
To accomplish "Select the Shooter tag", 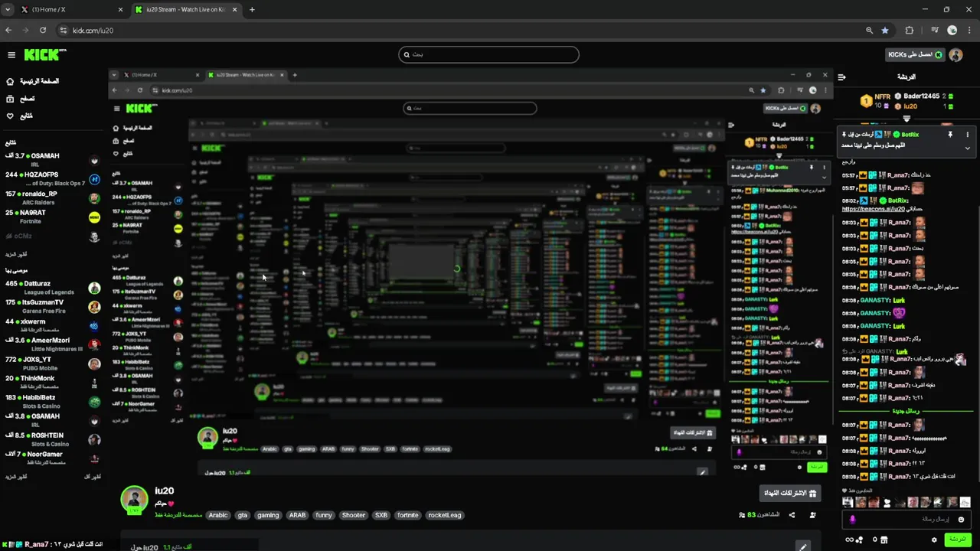I will click(354, 515).
